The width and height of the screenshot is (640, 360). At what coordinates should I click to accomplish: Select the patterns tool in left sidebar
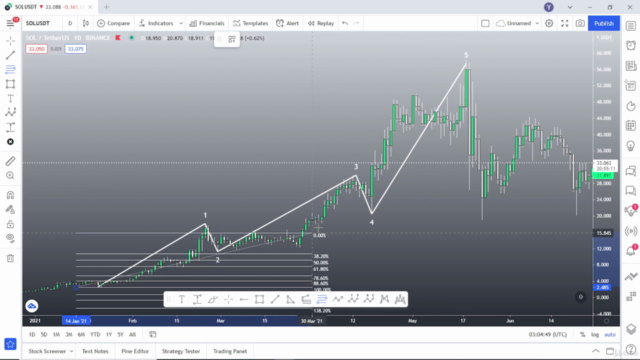[x=10, y=113]
